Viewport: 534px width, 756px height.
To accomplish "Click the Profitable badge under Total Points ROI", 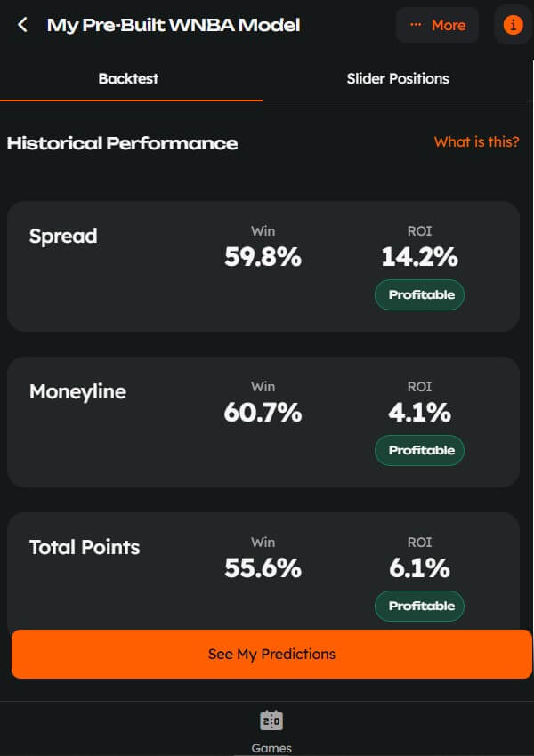I will click(x=419, y=606).
